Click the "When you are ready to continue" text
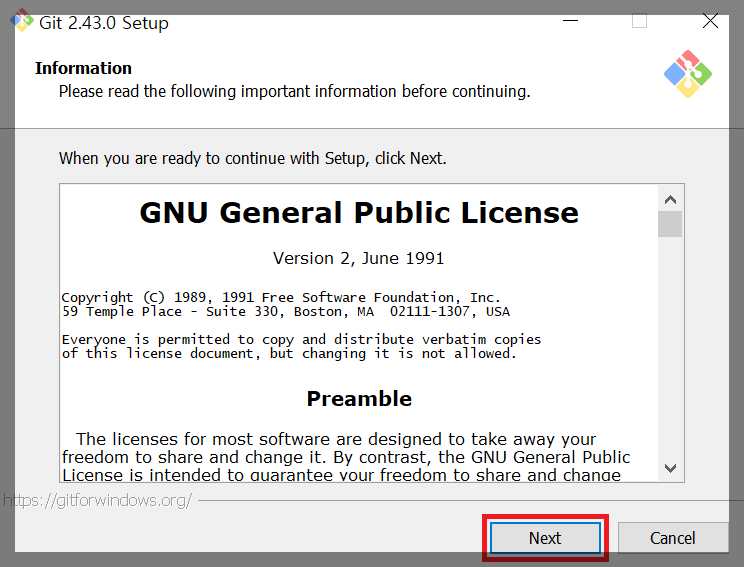The image size is (744, 567). (252, 158)
